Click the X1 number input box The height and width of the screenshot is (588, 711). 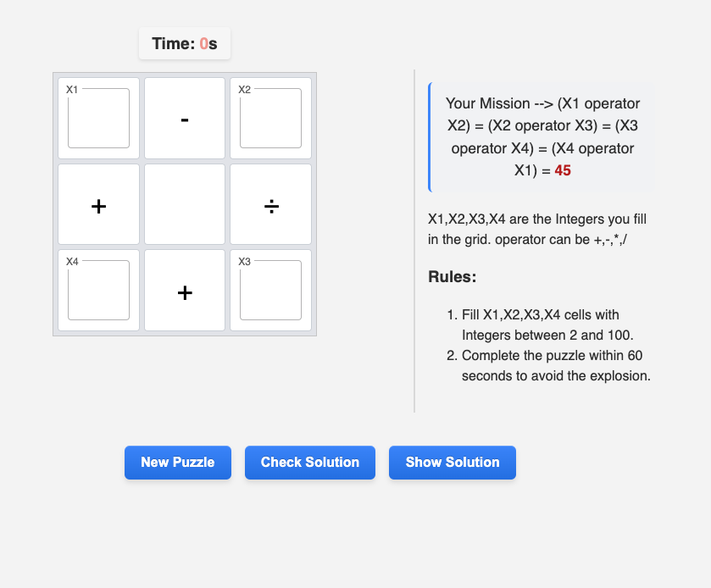98,119
